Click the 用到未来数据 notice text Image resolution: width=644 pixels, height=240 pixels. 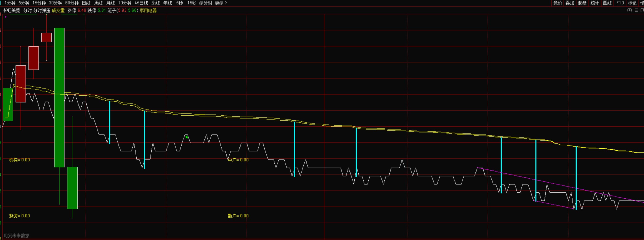pos(16,235)
